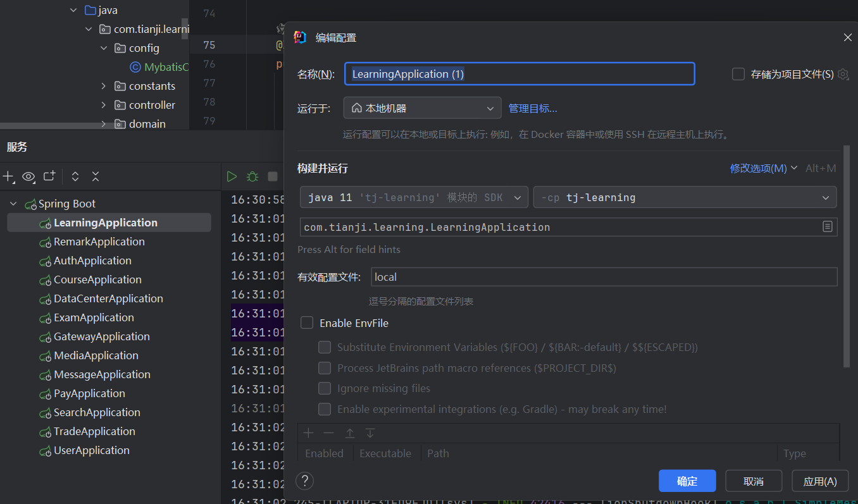The height and width of the screenshot is (504, 858).
Task: Click the Open in New Tab icon
Action: (49, 176)
